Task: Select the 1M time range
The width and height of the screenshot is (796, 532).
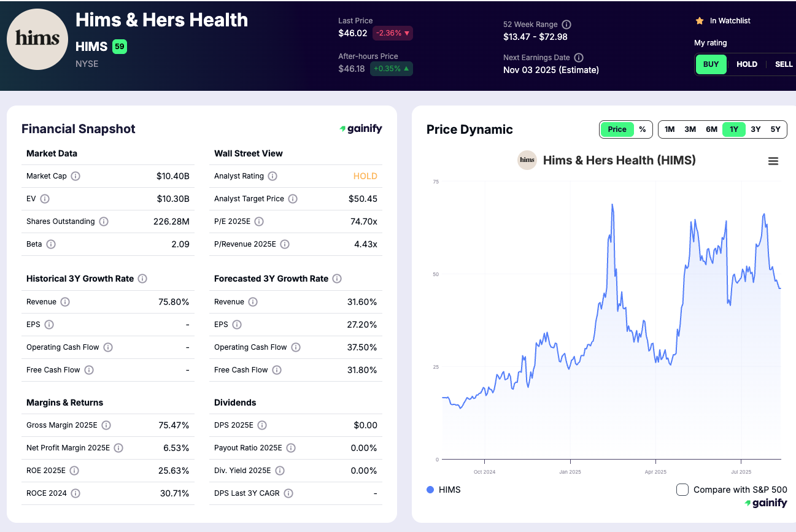Action: pyautogui.click(x=670, y=129)
